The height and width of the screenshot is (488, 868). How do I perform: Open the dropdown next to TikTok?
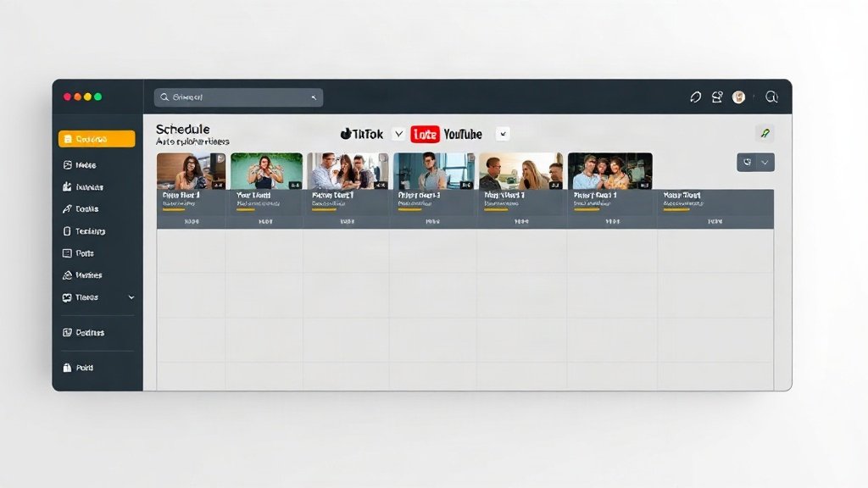coord(398,134)
